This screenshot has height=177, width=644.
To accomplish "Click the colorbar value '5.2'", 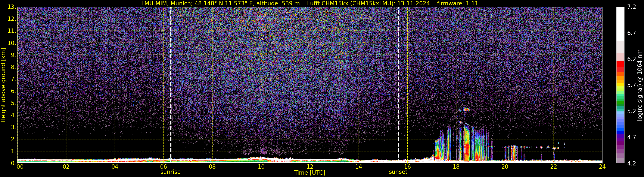I will (x=632, y=111).
